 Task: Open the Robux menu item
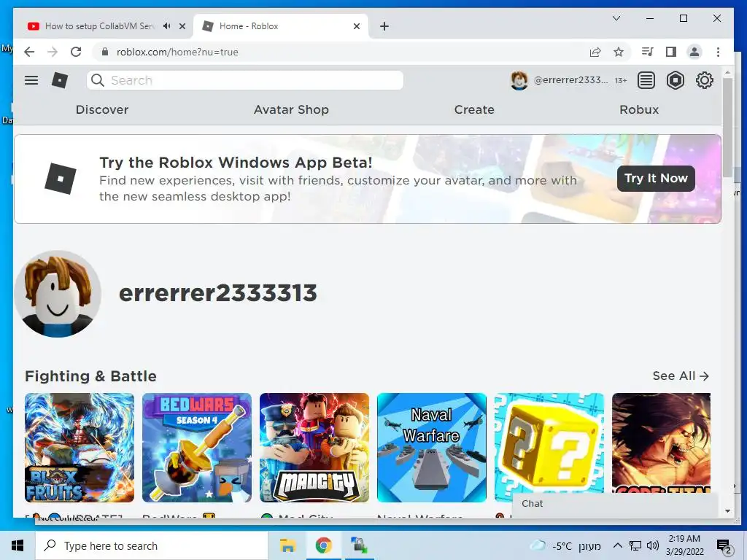point(639,109)
